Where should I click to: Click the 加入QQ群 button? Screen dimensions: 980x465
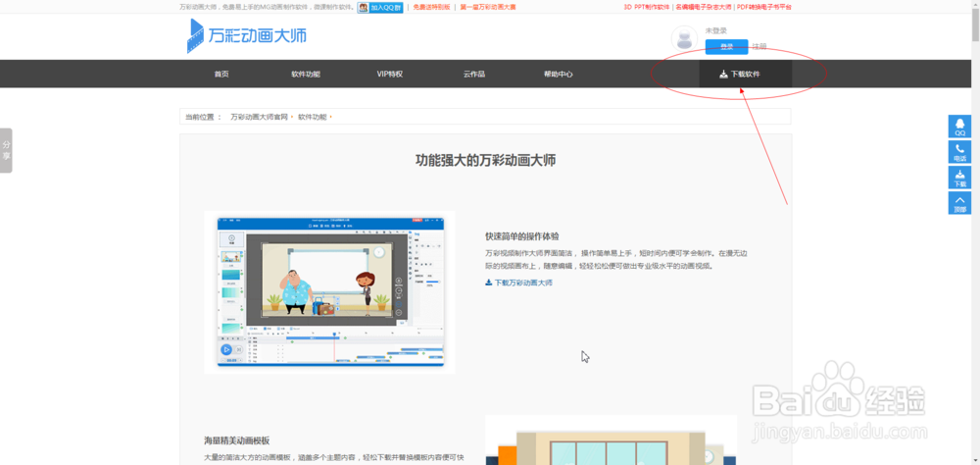pos(380,8)
